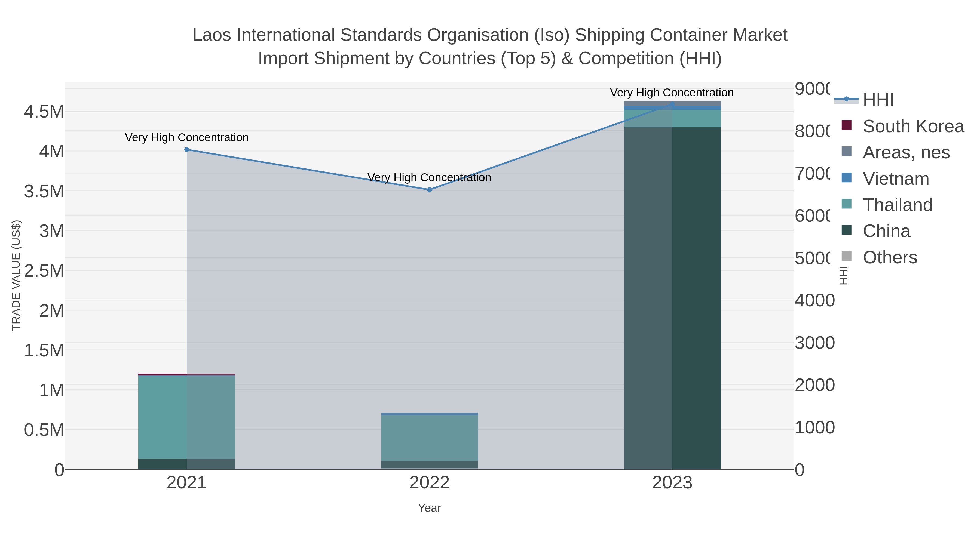The height and width of the screenshot is (551, 980).
Task: Click the 4000 tick on HHI axis
Action: coord(815,300)
